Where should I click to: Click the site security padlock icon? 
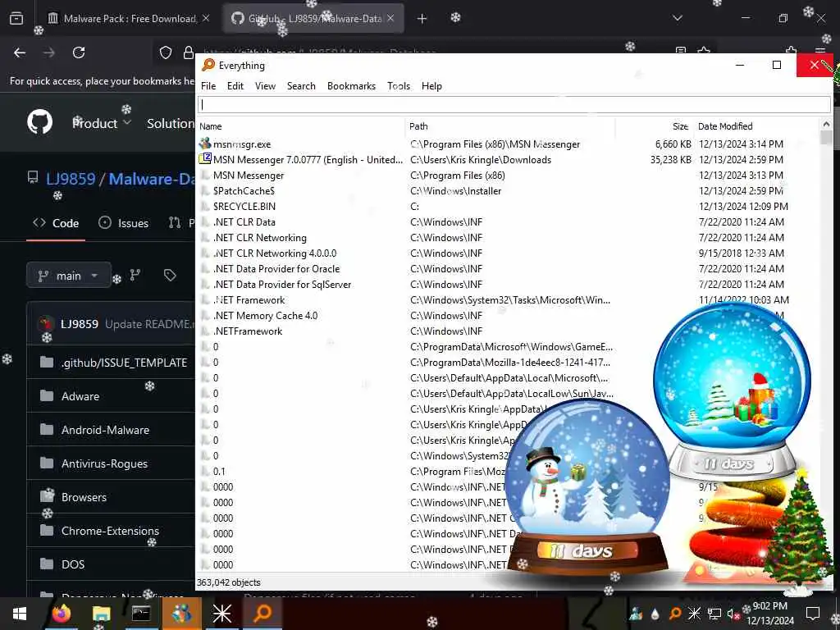click(x=188, y=52)
